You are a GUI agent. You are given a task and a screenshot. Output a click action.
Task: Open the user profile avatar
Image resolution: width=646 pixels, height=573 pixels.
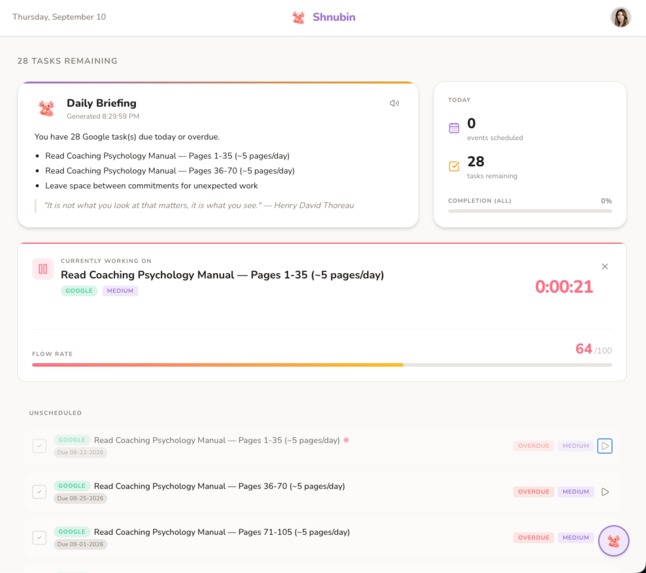(x=621, y=17)
